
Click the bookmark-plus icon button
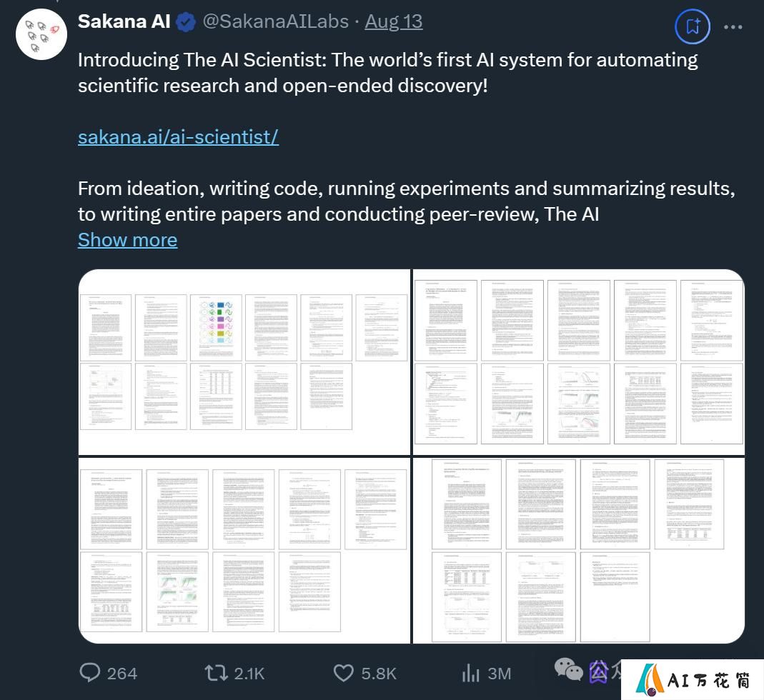click(693, 26)
